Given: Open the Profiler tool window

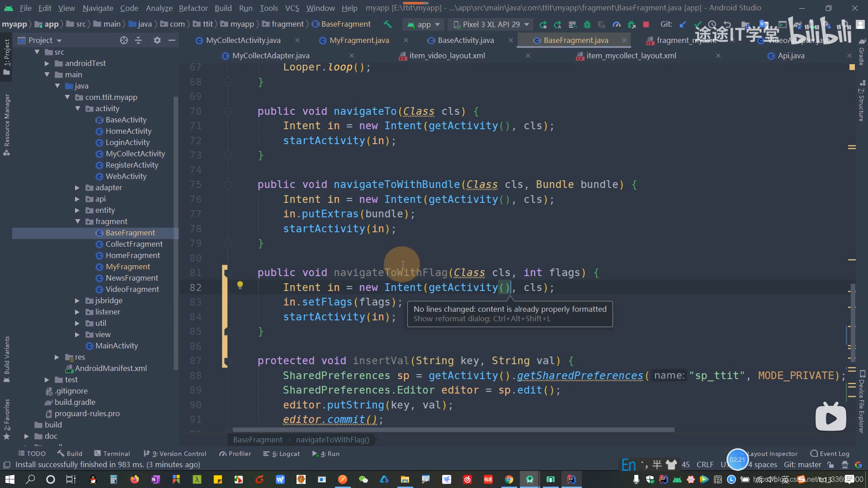Looking at the screenshot, I should 235,454.
